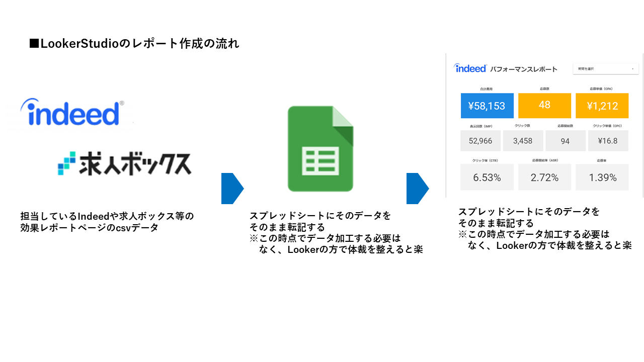Open the 期間を選択 dropdown in the report
The image size is (644, 362).
(x=606, y=68)
